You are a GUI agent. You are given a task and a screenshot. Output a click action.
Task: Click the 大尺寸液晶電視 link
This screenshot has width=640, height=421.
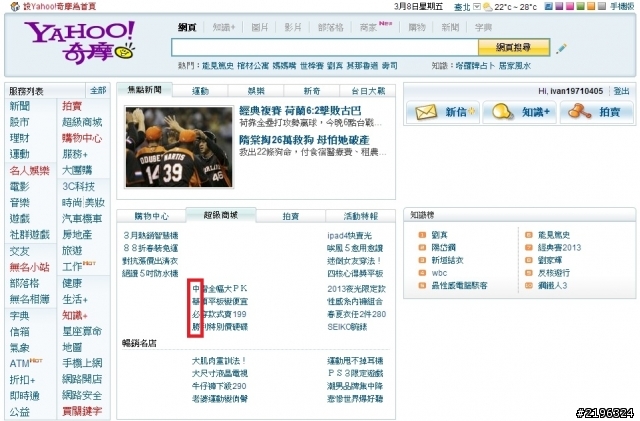[220, 373]
